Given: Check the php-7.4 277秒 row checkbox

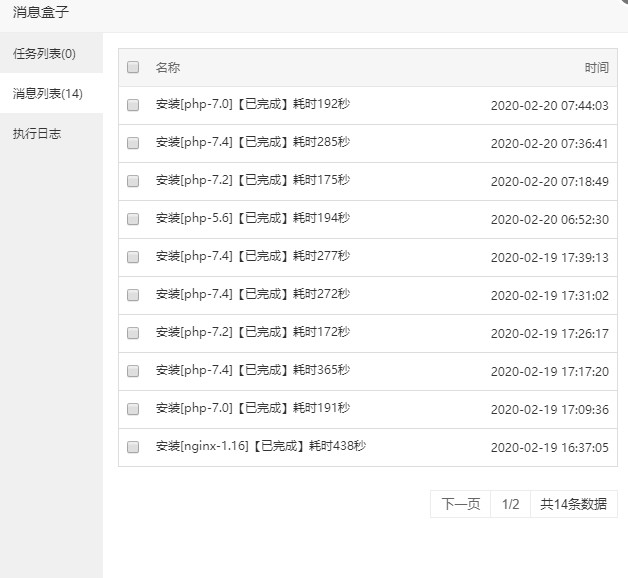Looking at the screenshot, I should click(x=133, y=257).
